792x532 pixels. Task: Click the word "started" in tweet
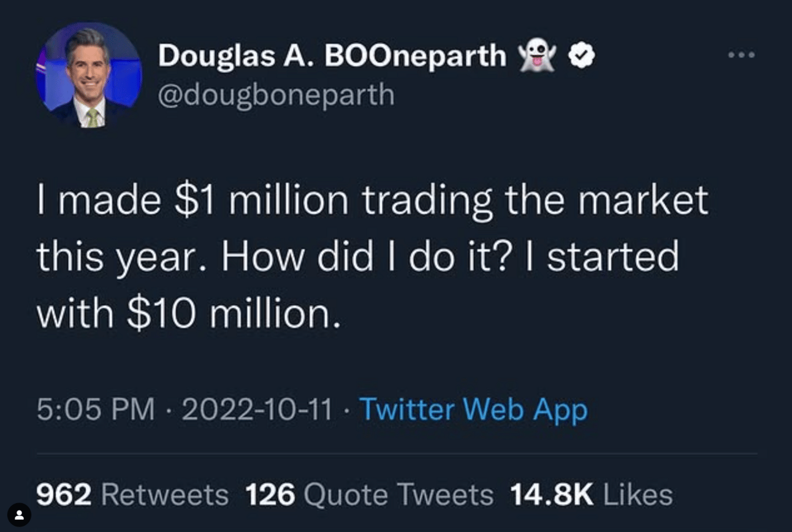point(612,257)
